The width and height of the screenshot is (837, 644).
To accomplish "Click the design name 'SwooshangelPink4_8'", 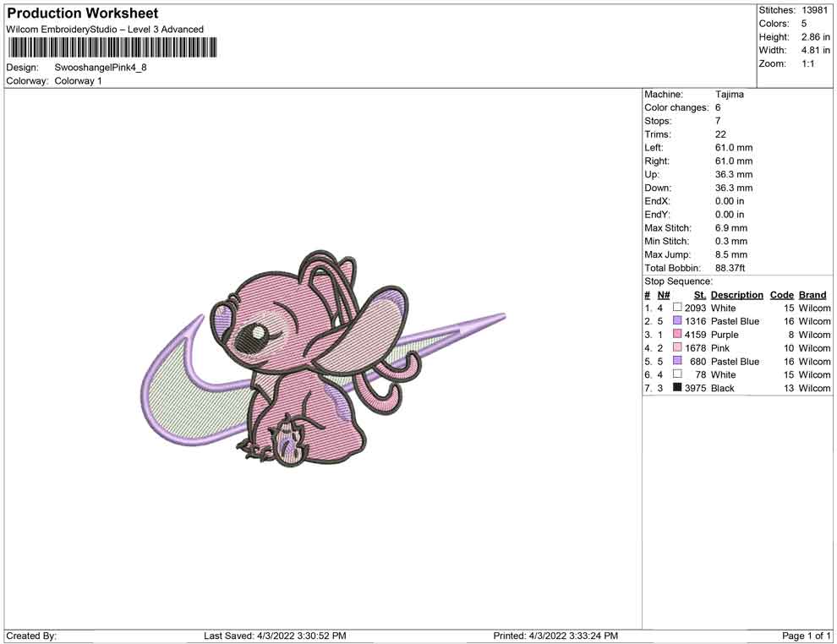I will tap(101, 68).
